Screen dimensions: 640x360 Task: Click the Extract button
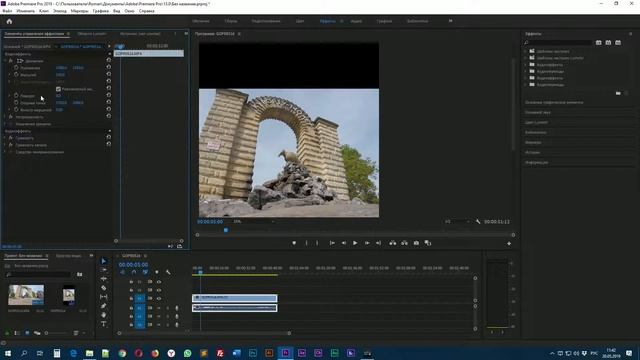click(x=404, y=243)
